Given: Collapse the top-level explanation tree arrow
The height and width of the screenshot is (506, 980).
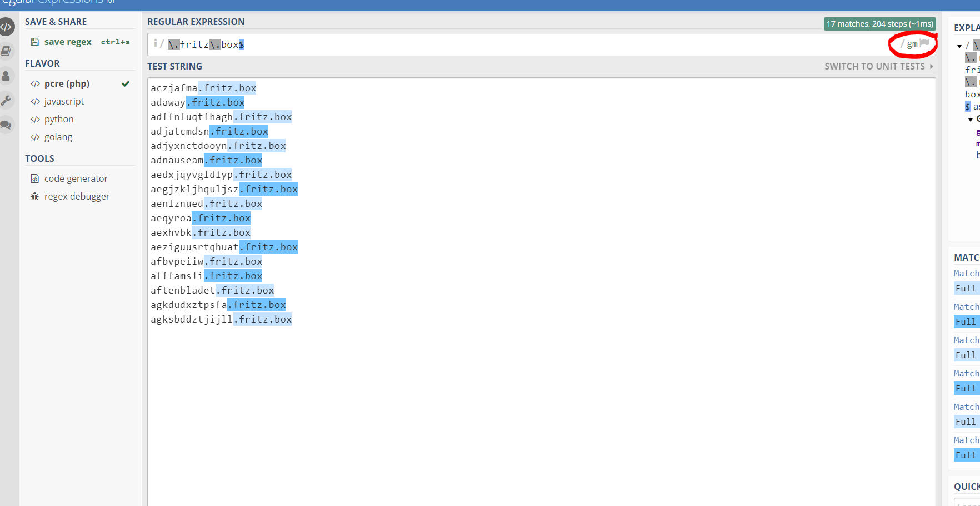Looking at the screenshot, I should pos(959,46).
